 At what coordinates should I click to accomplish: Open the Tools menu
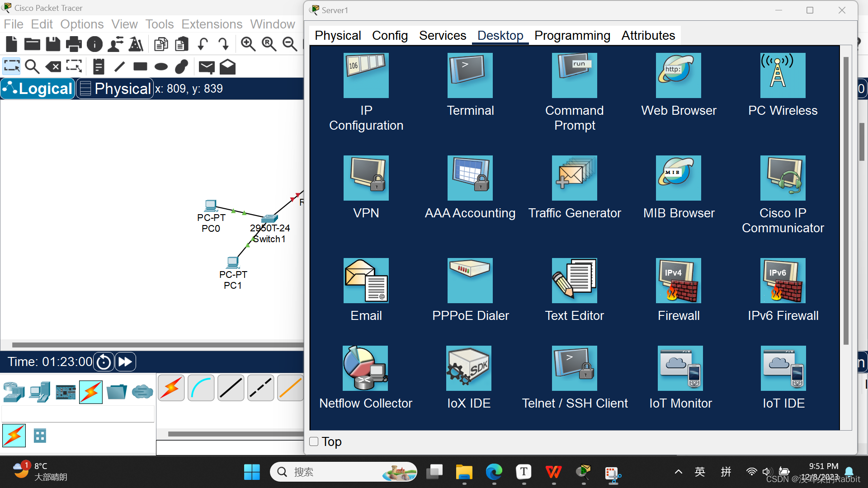tap(159, 24)
